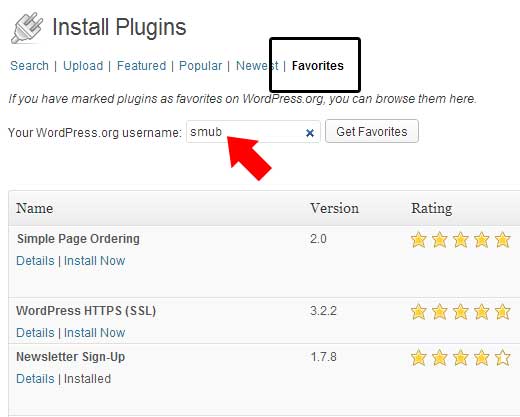520x417 pixels.
Task: Open Details for Simple Page Ordering
Action: [35, 261]
